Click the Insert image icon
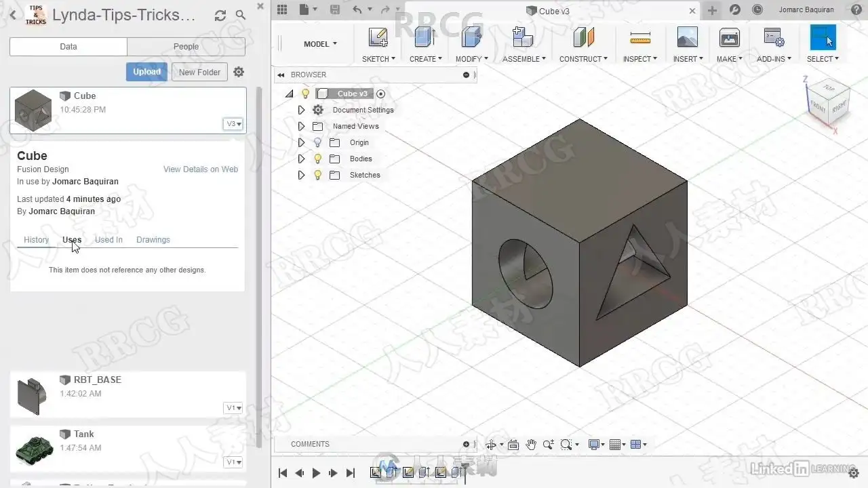Image resolution: width=868 pixels, height=488 pixels. pos(687,38)
